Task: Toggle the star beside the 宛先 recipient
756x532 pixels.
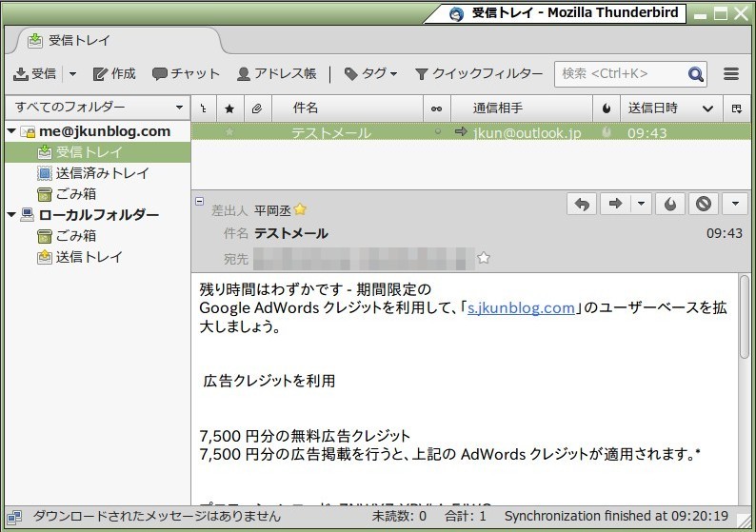Action: (484, 258)
